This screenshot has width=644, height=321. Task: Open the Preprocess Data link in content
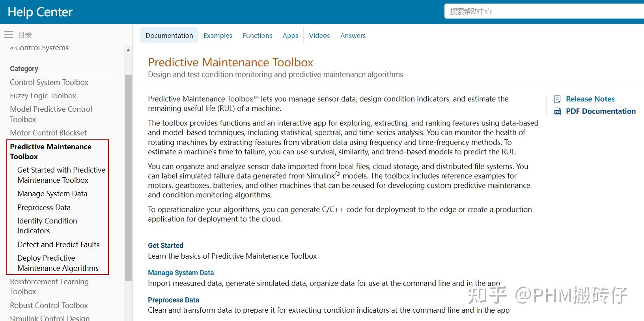(x=174, y=300)
